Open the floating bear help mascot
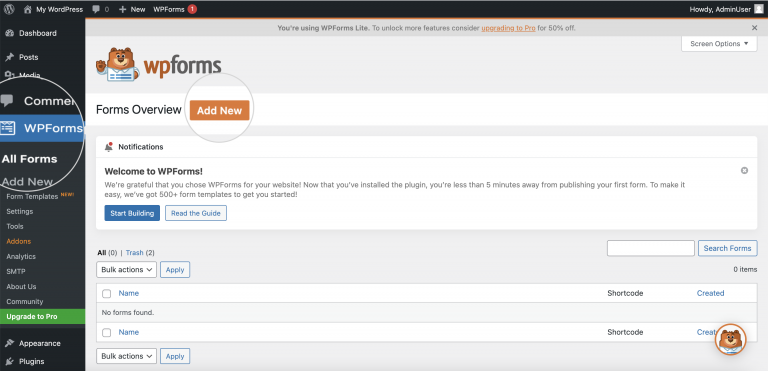 click(730, 339)
